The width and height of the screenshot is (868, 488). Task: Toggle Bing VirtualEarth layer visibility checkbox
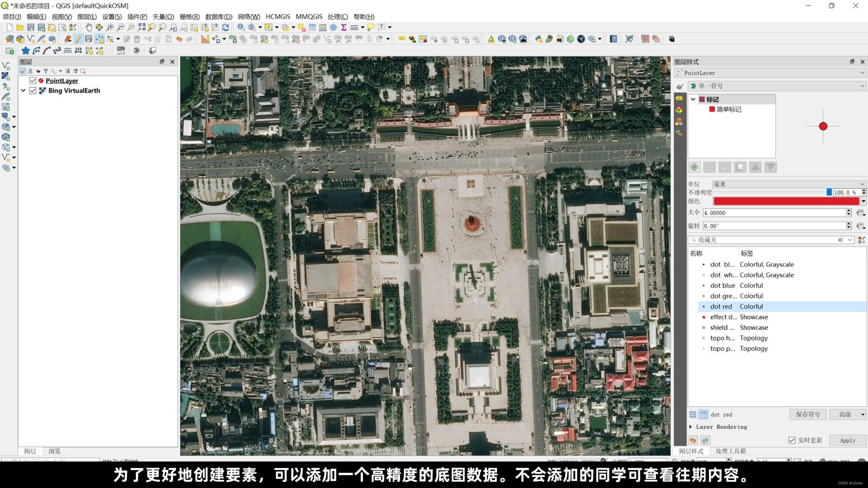(33, 90)
